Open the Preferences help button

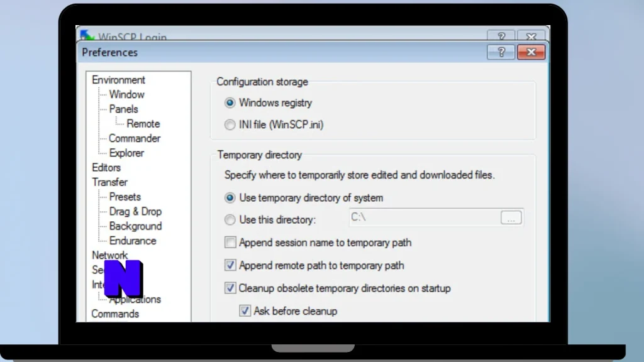click(x=501, y=52)
